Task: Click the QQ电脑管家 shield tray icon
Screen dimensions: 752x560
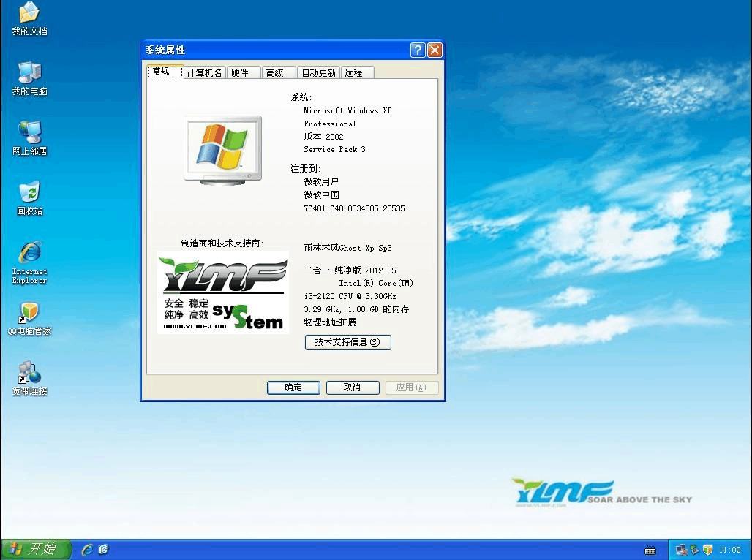Action: (707, 550)
